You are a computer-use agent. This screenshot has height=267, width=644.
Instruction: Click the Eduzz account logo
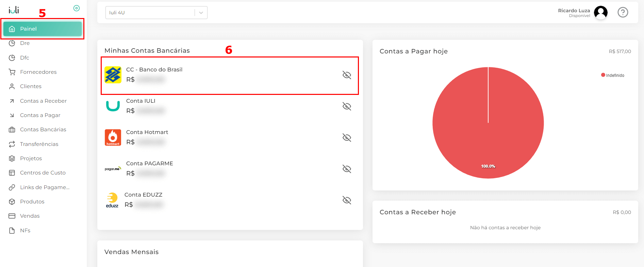[x=112, y=200]
